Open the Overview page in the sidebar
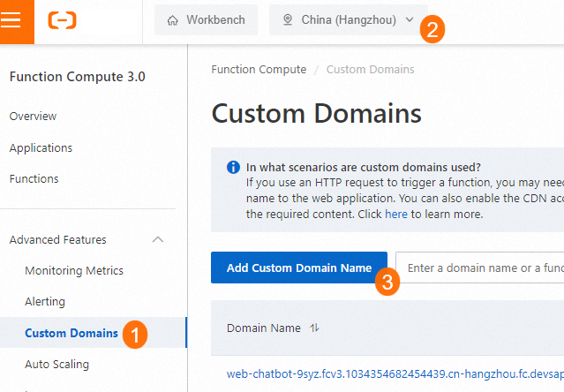The height and width of the screenshot is (392, 564). click(x=33, y=117)
